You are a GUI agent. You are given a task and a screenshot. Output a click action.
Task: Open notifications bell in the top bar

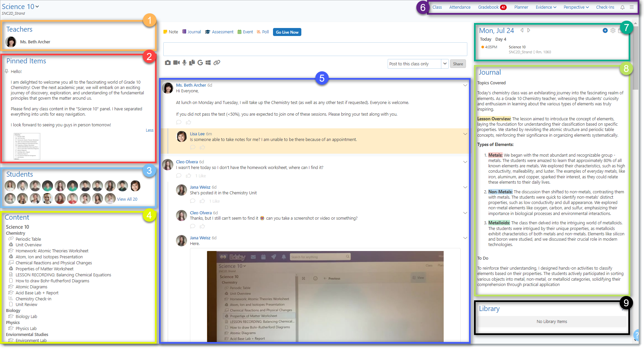pos(622,7)
